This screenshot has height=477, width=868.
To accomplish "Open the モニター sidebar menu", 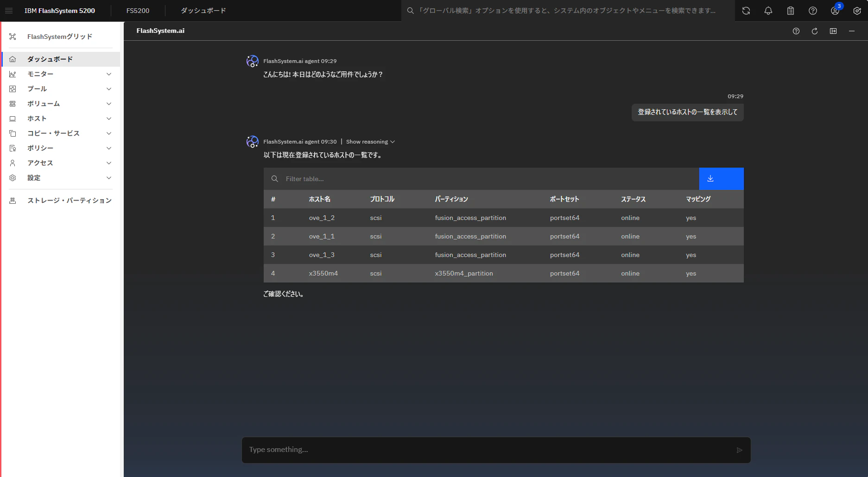I will (61, 74).
